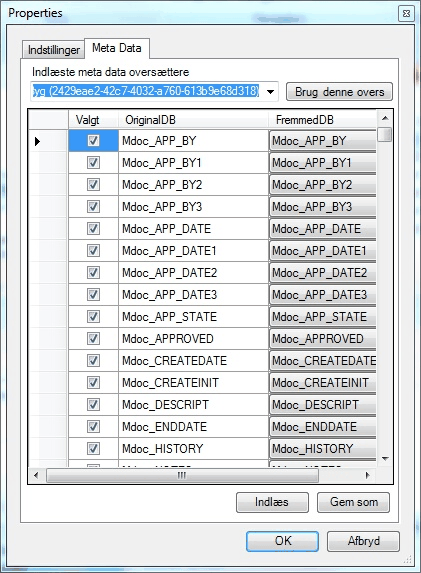The image size is (421, 573).
Task: Open the Mdoc_DESCRIPT FremmedDB cell dropdown
Action: [323, 405]
